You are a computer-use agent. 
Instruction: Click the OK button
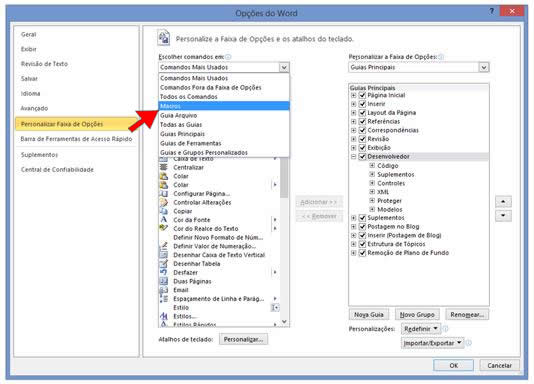[x=453, y=365]
